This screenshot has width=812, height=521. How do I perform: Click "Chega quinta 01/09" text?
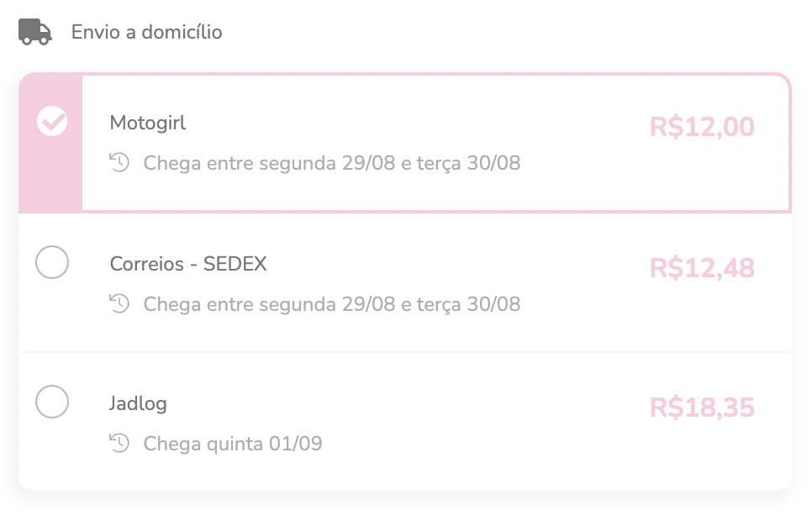[233, 443]
